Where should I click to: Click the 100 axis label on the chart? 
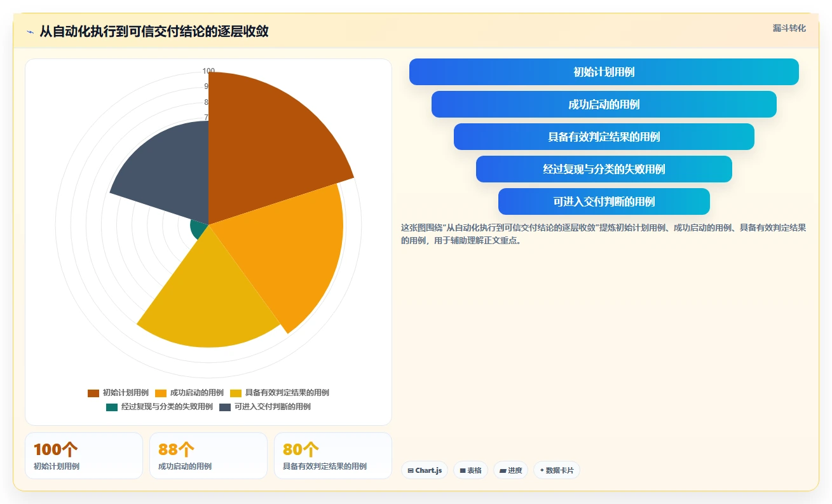pyautogui.click(x=208, y=71)
